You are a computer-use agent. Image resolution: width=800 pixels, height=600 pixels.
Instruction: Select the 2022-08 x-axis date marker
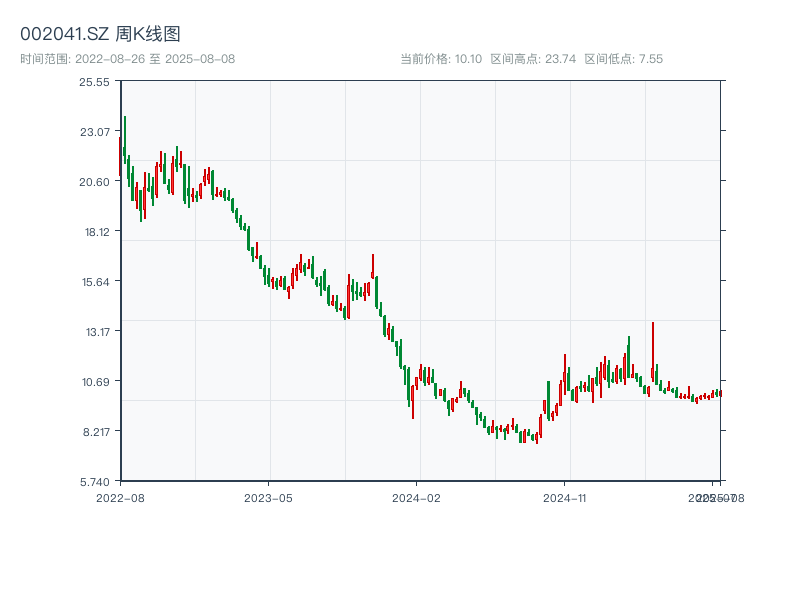120,497
